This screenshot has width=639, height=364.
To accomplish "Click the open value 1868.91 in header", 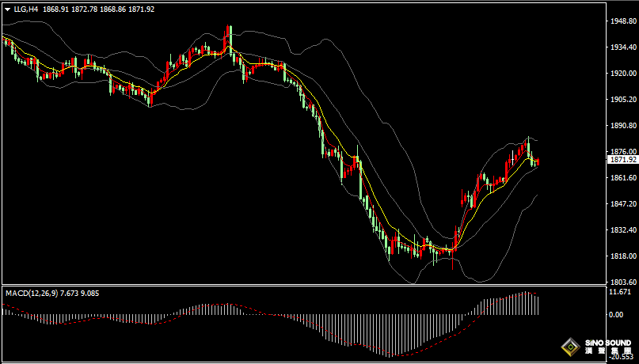I will click(57, 9).
